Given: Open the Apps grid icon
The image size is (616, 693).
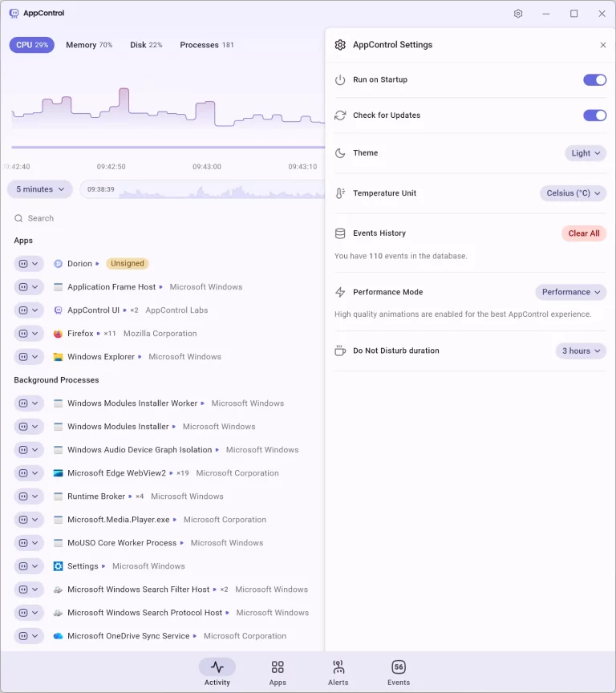Looking at the screenshot, I should [278, 667].
